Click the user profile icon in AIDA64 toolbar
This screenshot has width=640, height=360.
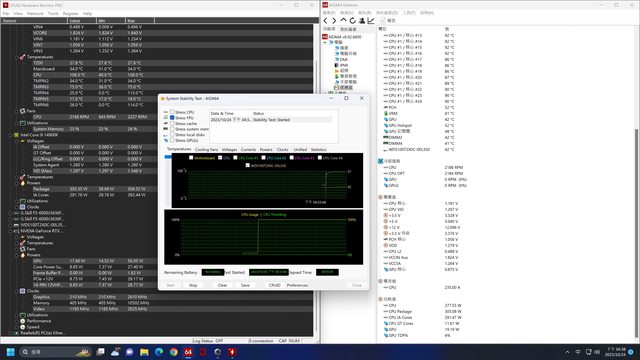coord(362,20)
